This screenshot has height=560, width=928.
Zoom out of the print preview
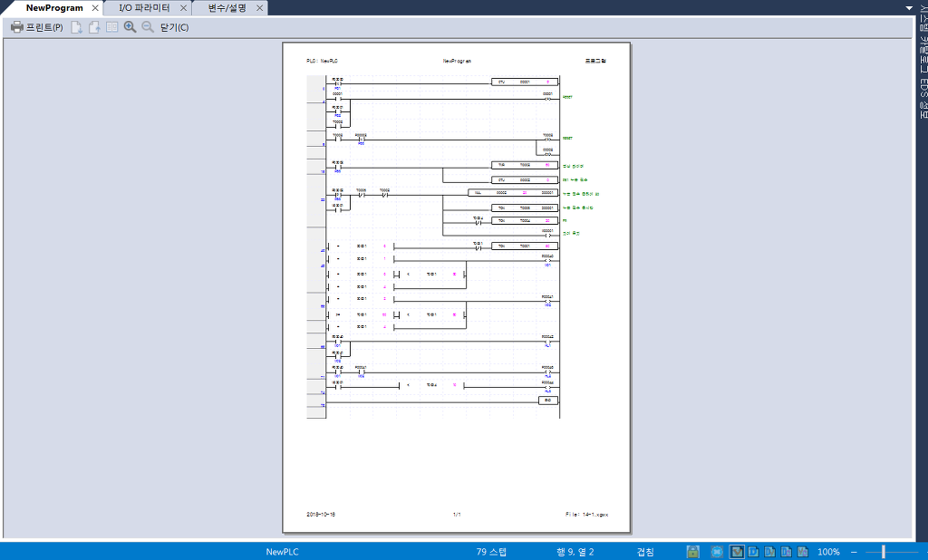click(x=148, y=27)
